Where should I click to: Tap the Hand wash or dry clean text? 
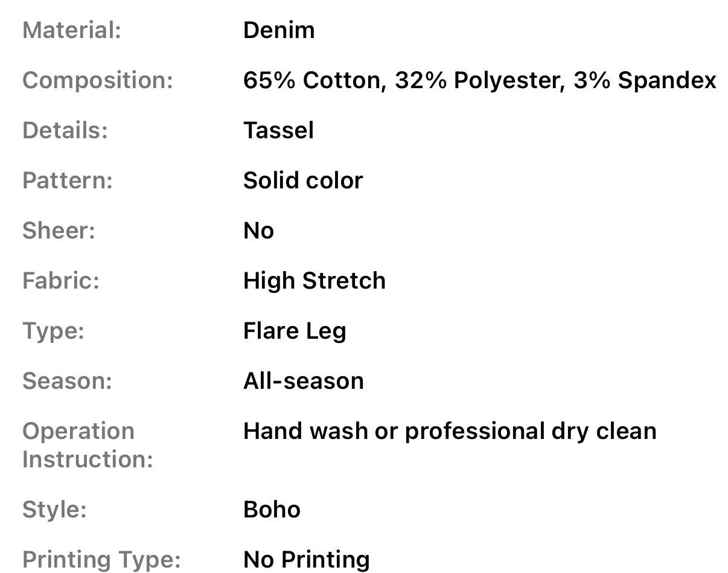click(x=449, y=431)
